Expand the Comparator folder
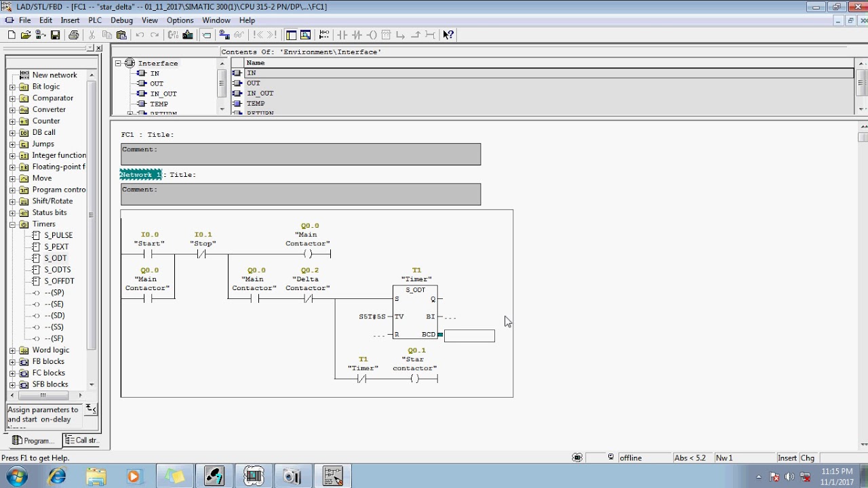868x488 pixels. (12, 98)
